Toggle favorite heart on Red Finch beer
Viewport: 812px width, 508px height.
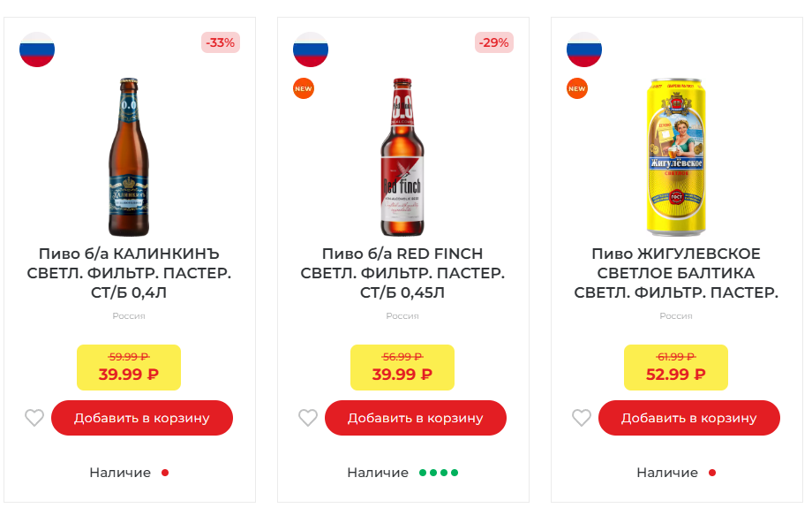[x=308, y=418]
